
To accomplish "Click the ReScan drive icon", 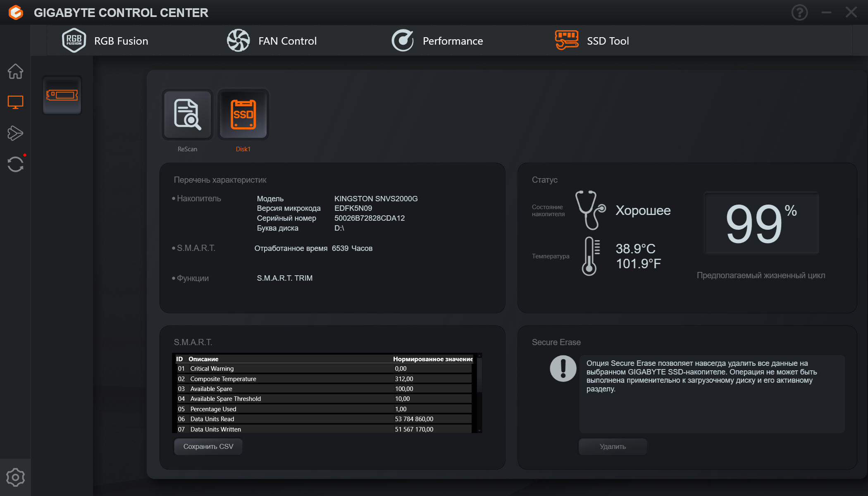I will click(x=187, y=114).
